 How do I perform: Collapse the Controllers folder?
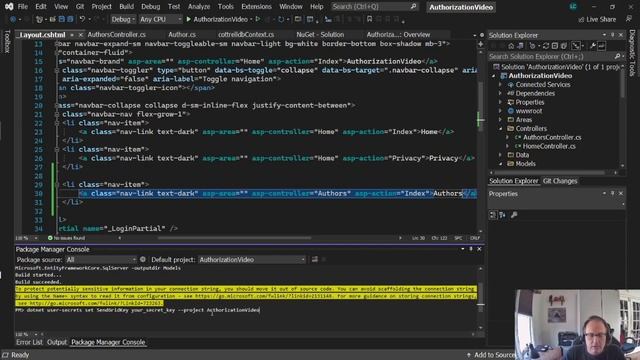tap(500, 129)
